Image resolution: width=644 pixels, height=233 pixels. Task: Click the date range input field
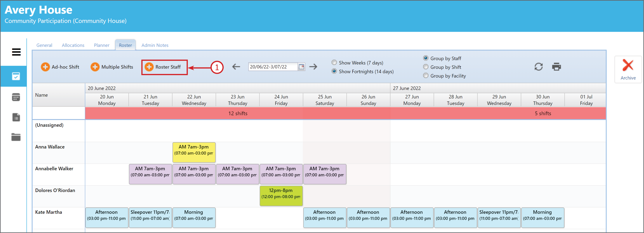[x=273, y=67]
